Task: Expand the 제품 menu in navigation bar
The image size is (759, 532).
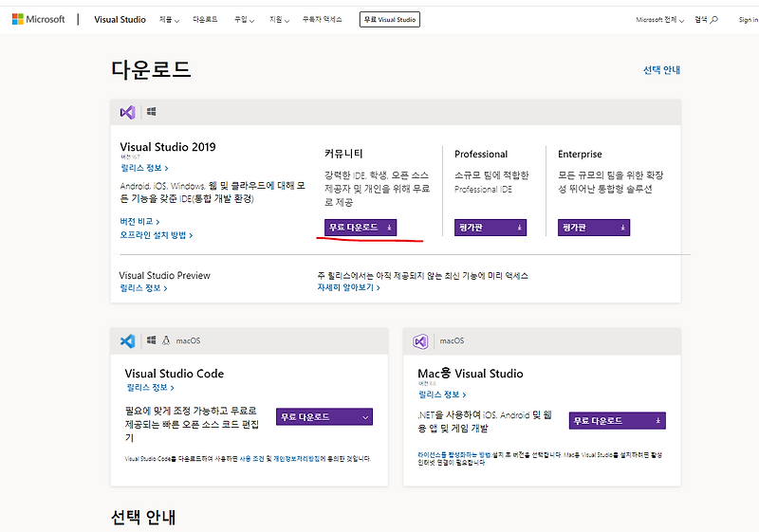Action: pos(170,20)
